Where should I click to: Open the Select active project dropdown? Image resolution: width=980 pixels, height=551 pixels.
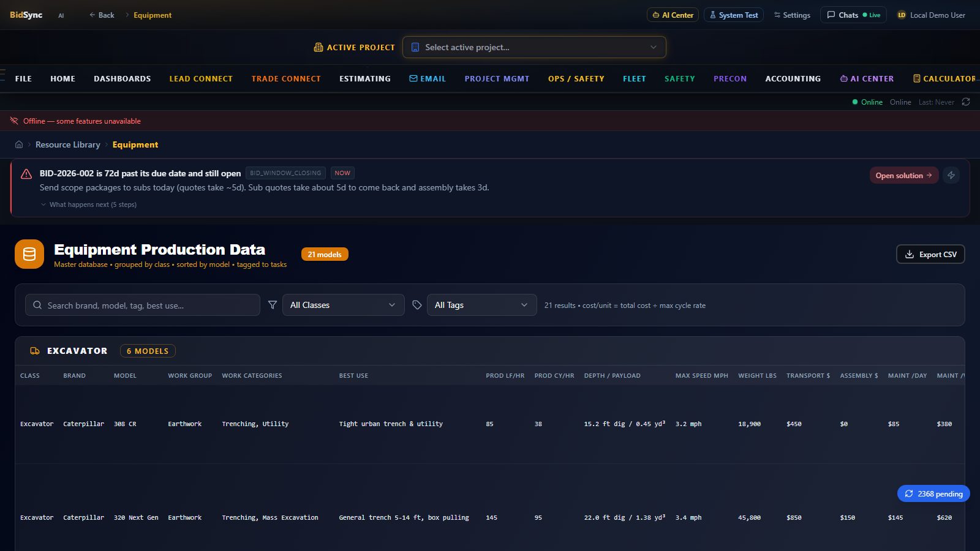534,47
